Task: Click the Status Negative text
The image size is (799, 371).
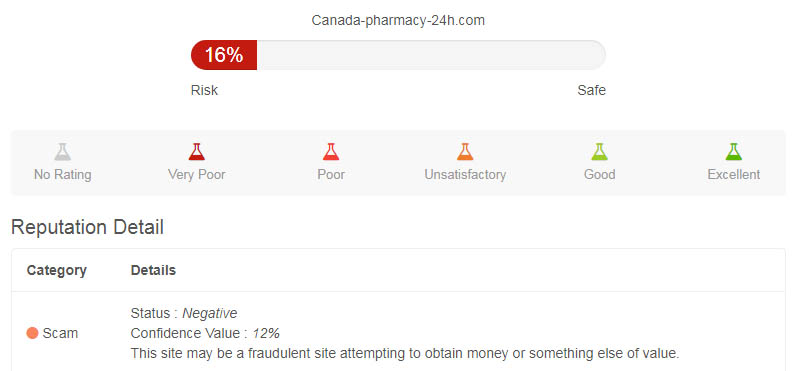Action: click(x=184, y=313)
